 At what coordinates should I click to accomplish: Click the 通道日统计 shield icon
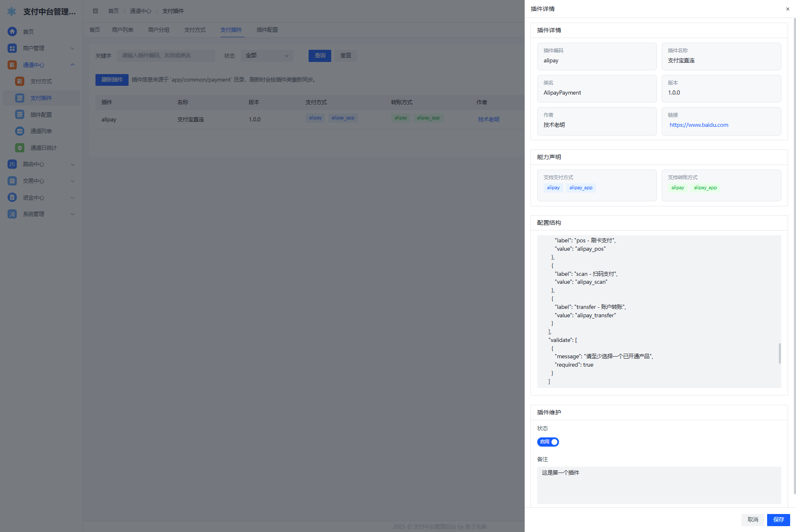pyautogui.click(x=20, y=148)
